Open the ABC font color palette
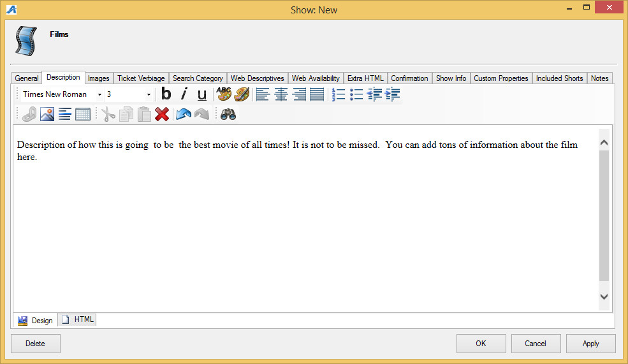The height and width of the screenshot is (364, 628). tap(224, 94)
